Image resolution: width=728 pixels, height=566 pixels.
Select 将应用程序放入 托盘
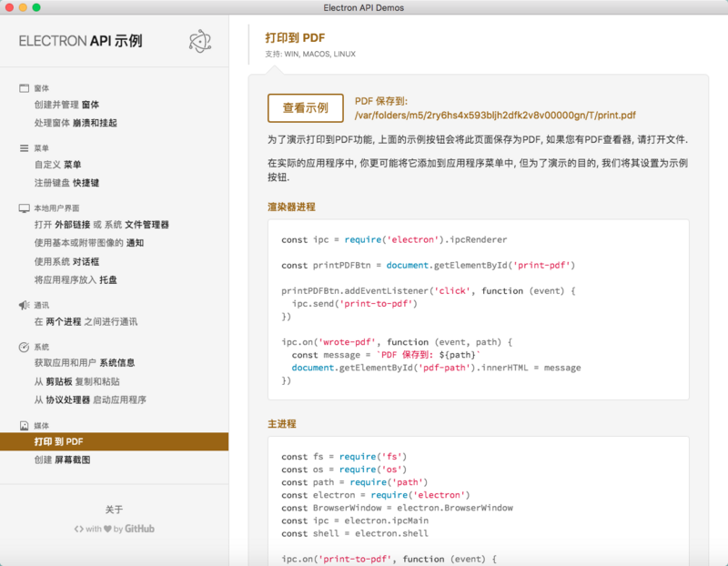pyautogui.click(x=76, y=280)
